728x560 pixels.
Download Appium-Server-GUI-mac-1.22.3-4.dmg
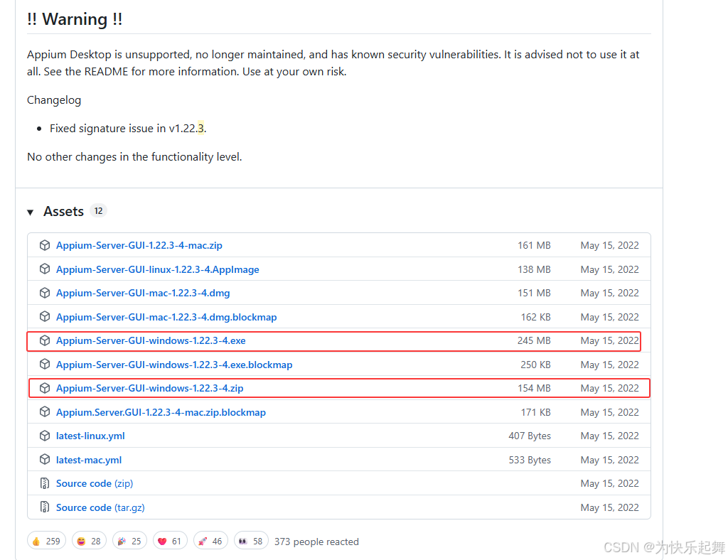pyautogui.click(x=143, y=294)
